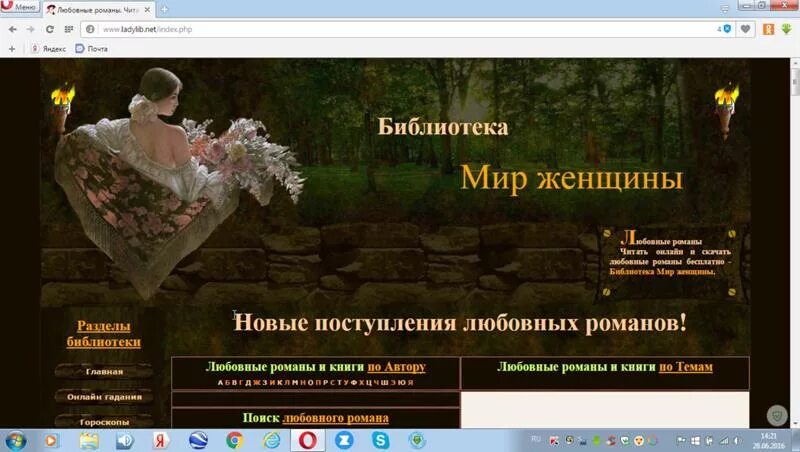800x452 pixels.
Task: Click the Библиотека Мир женщины text in description box
Action: pos(662,272)
